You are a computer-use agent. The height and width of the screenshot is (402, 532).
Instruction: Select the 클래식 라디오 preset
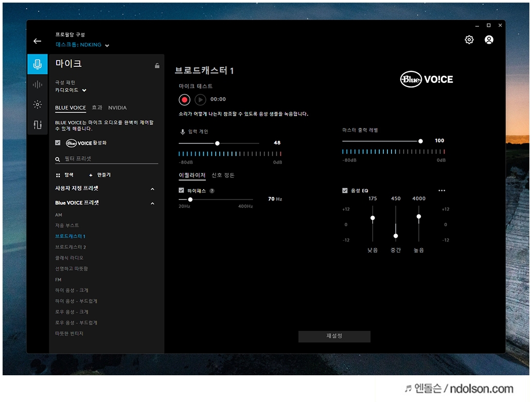point(69,258)
